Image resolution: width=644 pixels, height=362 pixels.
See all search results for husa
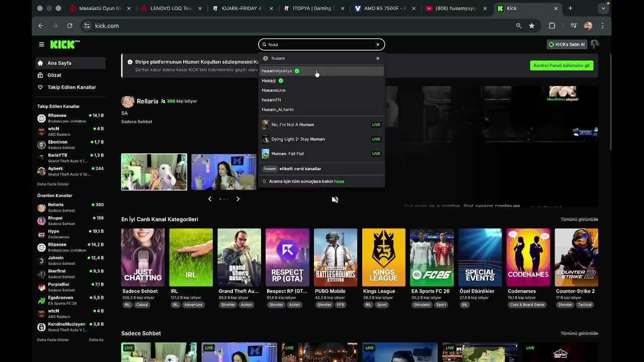coord(321,181)
